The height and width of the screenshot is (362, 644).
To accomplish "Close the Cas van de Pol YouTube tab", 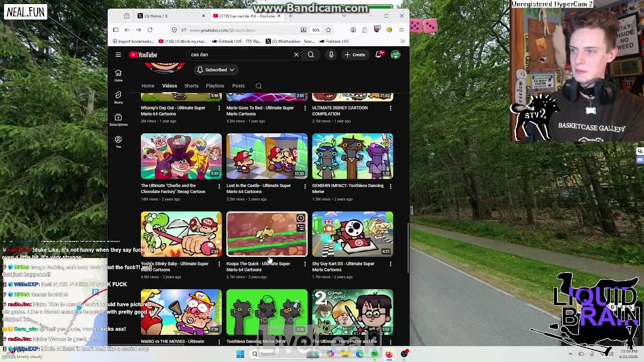I will (279, 16).
